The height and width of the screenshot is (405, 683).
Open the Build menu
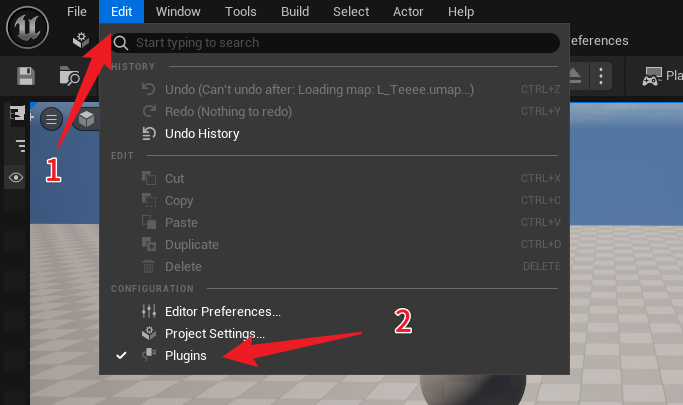pyautogui.click(x=295, y=11)
